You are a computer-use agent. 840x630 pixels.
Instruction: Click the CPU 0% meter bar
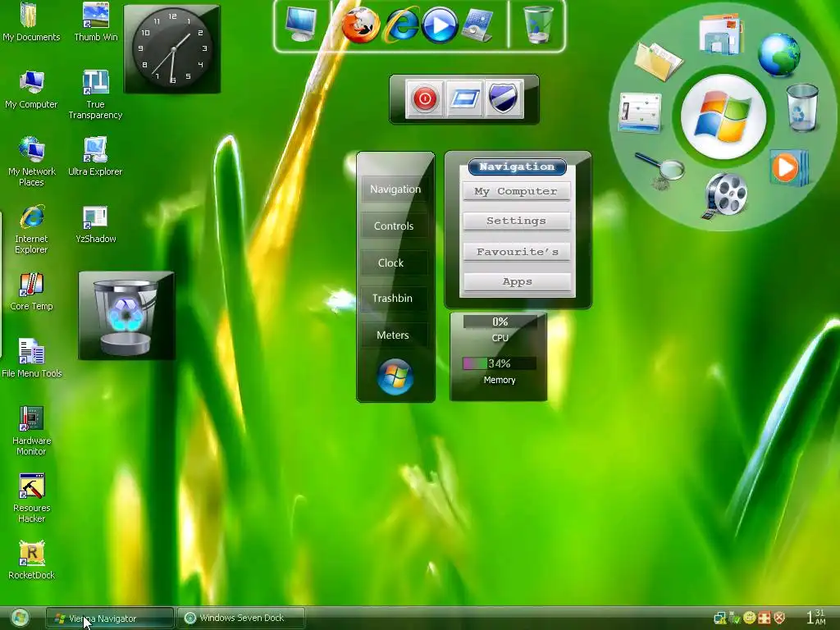[x=500, y=322]
